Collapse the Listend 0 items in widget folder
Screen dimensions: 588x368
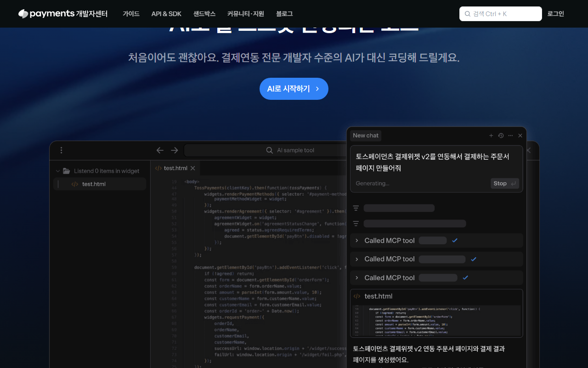58,171
